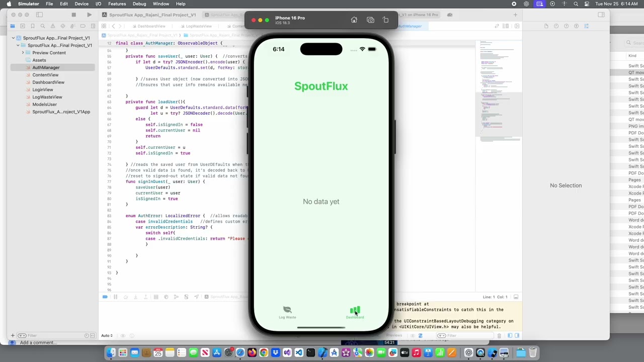The width and height of the screenshot is (644, 362).
Task: Open LoginView file in navigator
Action: (43, 89)
